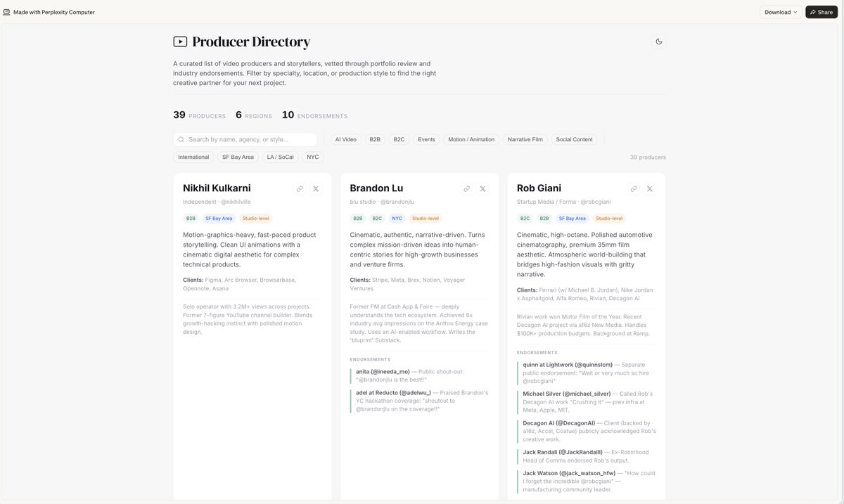Screen dimensions: 844x504
Task: Click the Jack Watson endorsement
Action: pos(587,482)
